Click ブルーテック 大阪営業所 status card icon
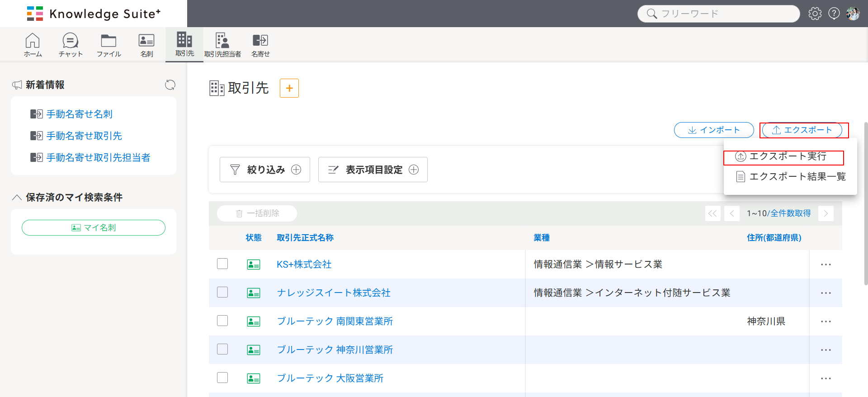 [254, 378]
